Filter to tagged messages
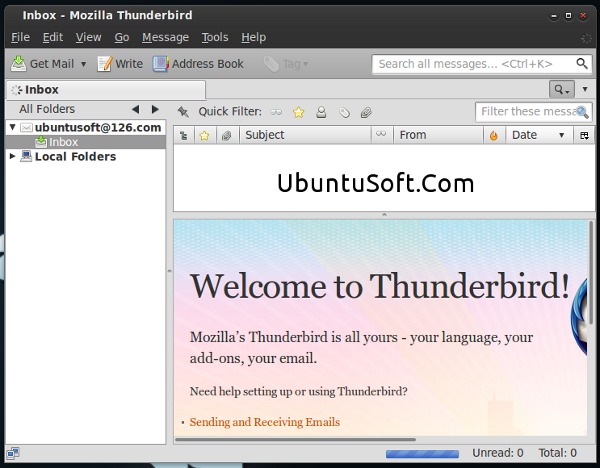 (344, 113)
